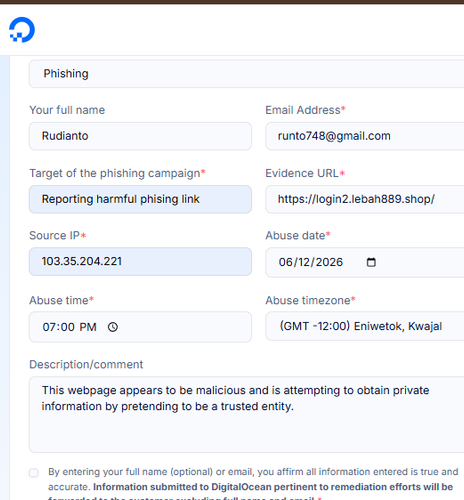Click the Email Address input field
Viewport: 464px width, 500px height.
(x=365, y=136)
